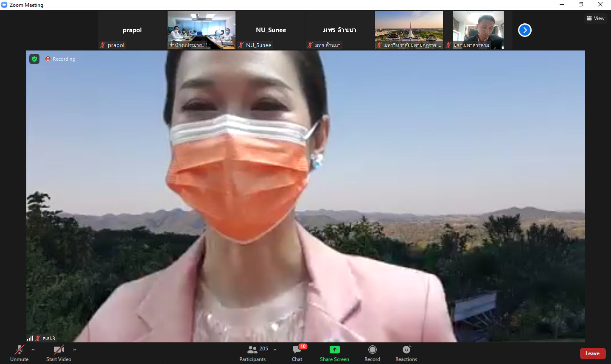Open the Reactions emoji menu

pos(406,353)
